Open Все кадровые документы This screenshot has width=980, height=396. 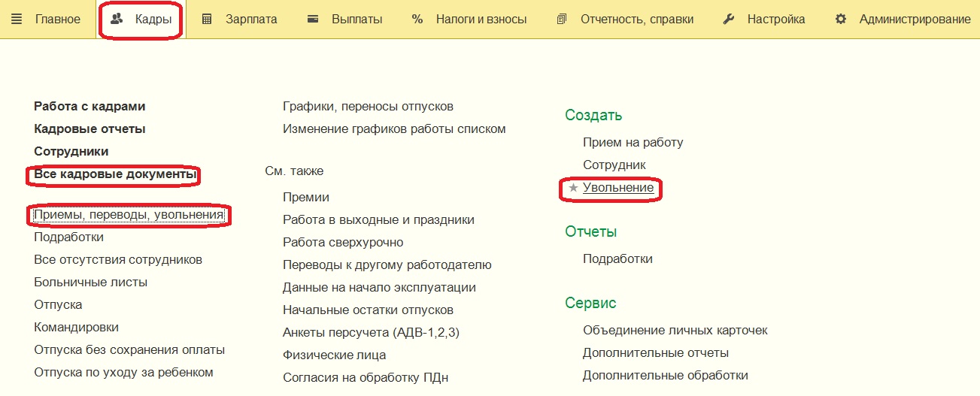pos(115,175)
